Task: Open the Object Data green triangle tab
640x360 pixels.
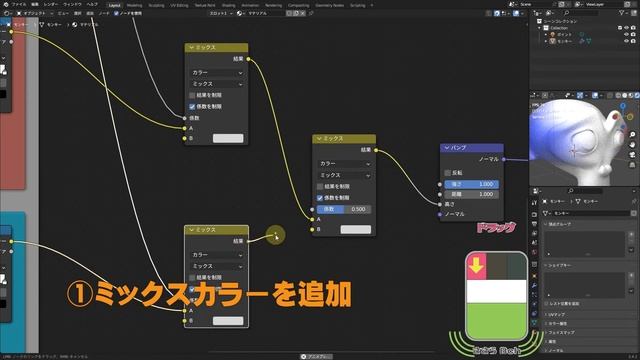Action: coord(534,323)
